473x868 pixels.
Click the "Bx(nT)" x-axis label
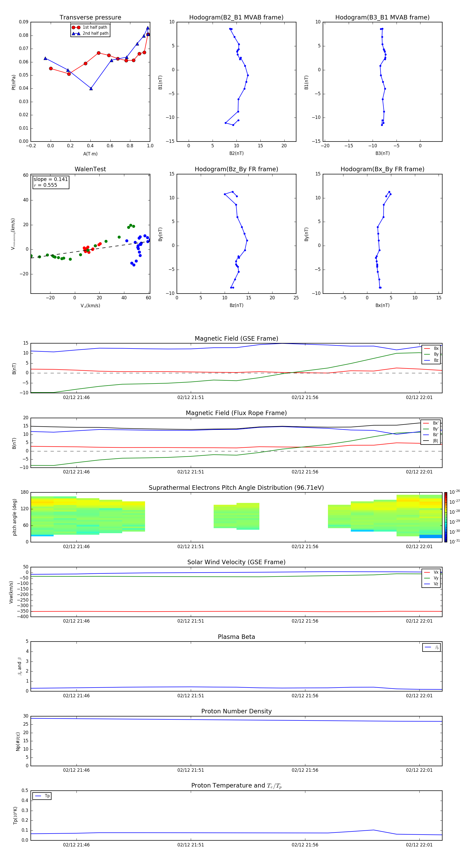point(382,305)
